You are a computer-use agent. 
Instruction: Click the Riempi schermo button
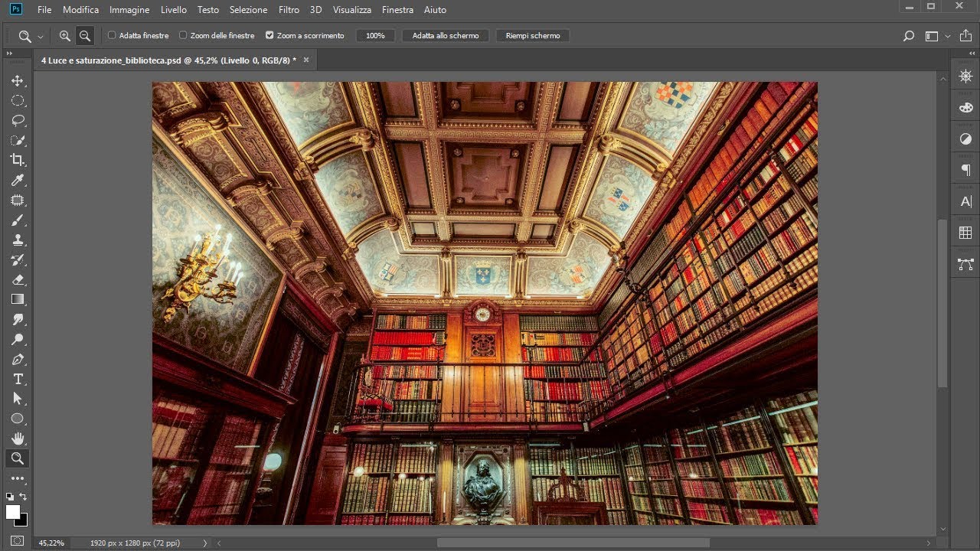coord(533,36)
